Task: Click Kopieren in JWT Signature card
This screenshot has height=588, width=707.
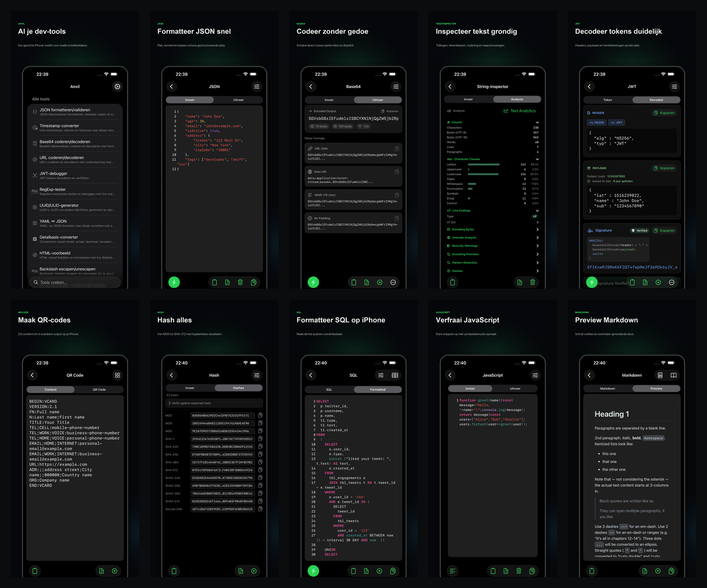Action: (x=664, y=230)
